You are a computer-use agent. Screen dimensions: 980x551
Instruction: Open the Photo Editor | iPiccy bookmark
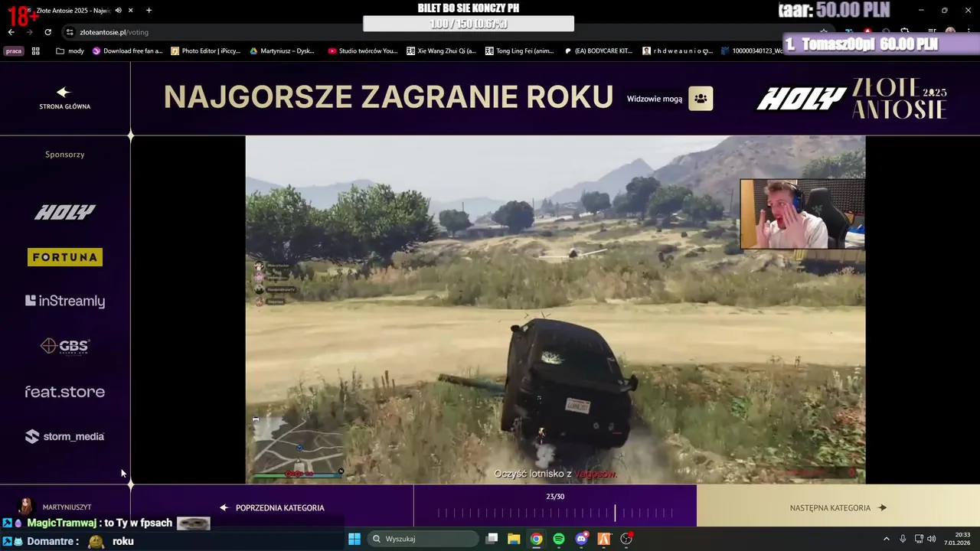click(206, 51)
